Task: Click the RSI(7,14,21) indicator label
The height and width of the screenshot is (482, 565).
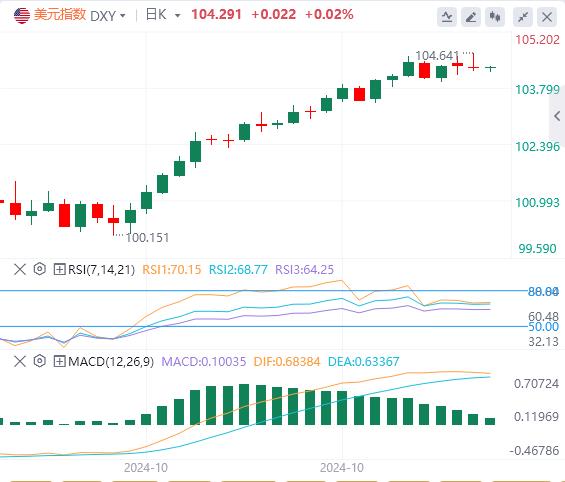Action: (x=101, y=269)
